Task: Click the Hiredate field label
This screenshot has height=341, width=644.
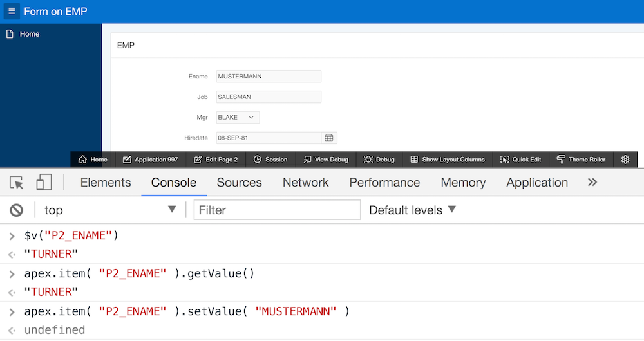Action: tap(196, 138)
